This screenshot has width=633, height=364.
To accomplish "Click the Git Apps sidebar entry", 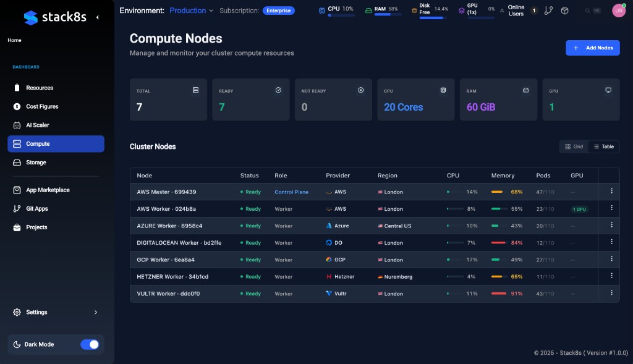I will (38, 208).
